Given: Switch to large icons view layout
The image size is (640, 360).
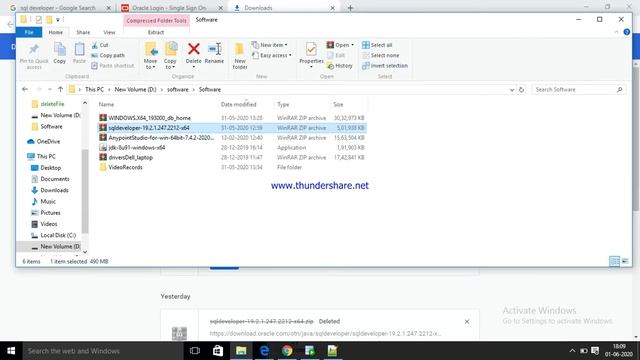Looking at the screenshot, I should coord(625,261).
